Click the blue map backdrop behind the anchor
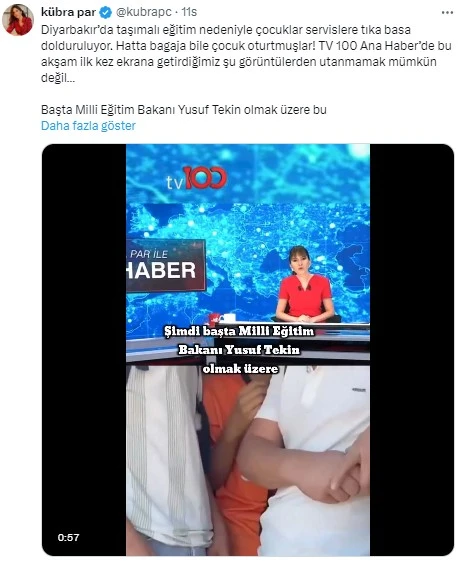 coord(248,224)
